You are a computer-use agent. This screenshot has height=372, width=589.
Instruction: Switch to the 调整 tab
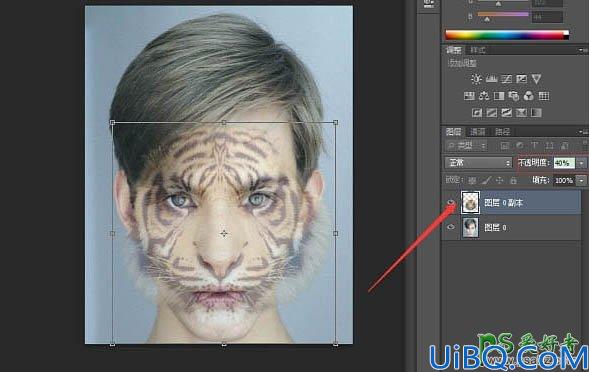point(453,50)
